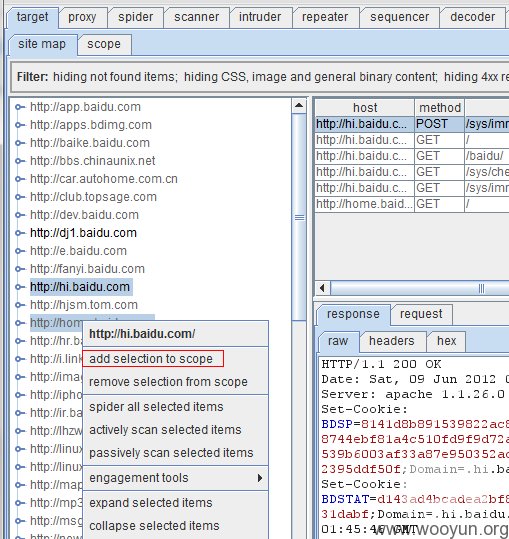Select spider all selected items

coord(156,407)
